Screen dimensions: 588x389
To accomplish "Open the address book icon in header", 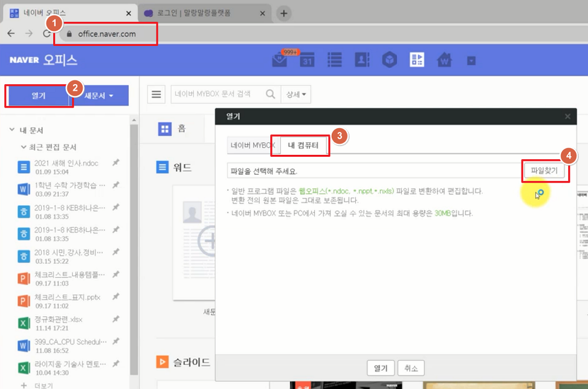I will (x=362, y=60).
